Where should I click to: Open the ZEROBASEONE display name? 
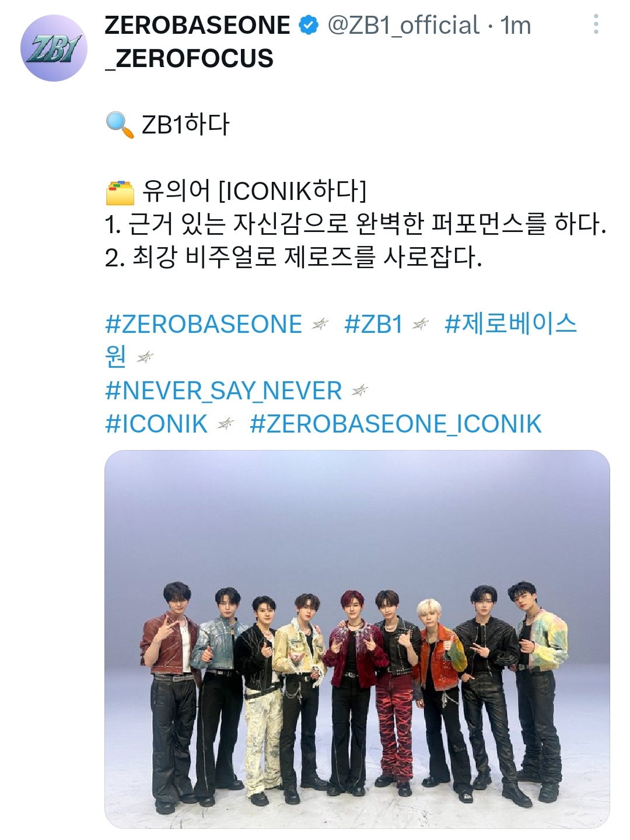[x=197, y=25]
